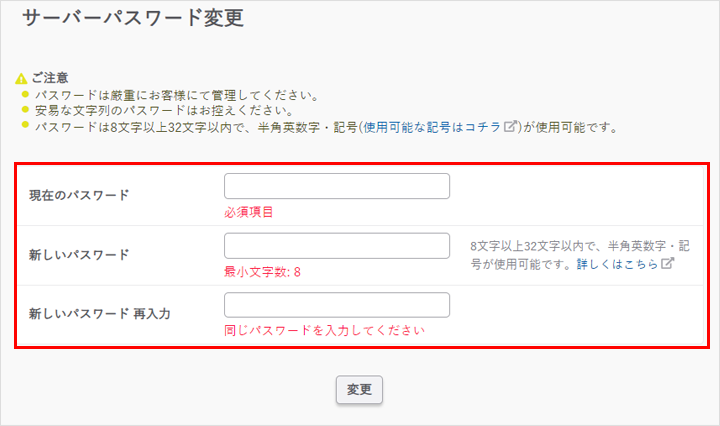This screenshot has height=426, width=720.
Task: Click the 新しいパスワード row label
Action: [x=80, y=254]
